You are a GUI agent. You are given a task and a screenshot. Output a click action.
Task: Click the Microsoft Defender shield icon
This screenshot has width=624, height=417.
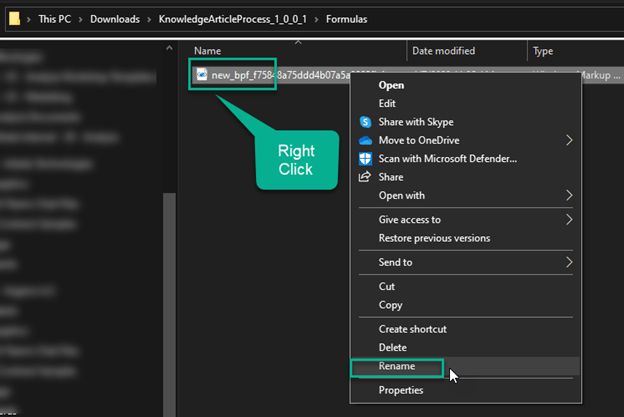click(x=365, y=158)
